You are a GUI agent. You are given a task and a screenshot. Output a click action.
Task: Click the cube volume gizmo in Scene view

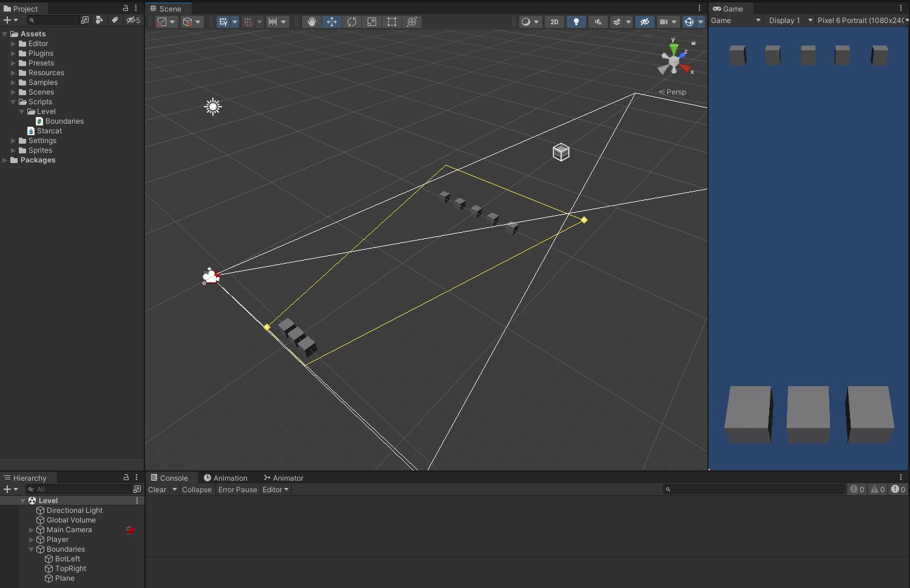coord(561,152)
